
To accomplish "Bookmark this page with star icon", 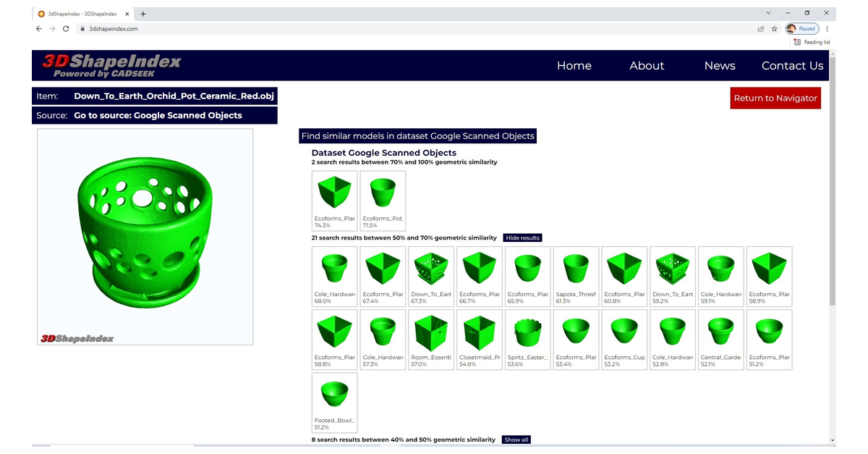I will click(x=774, y=29).
